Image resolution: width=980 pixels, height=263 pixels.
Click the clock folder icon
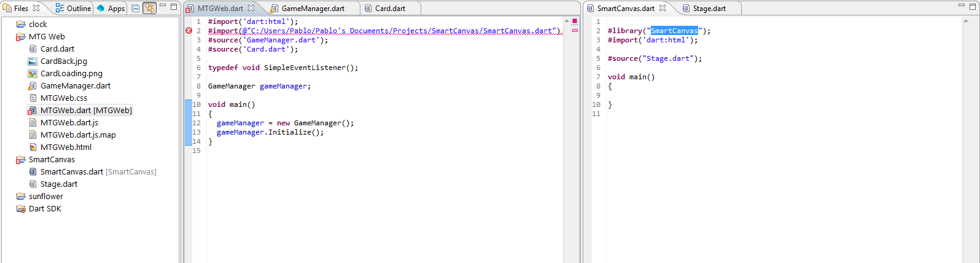(21, 24)
